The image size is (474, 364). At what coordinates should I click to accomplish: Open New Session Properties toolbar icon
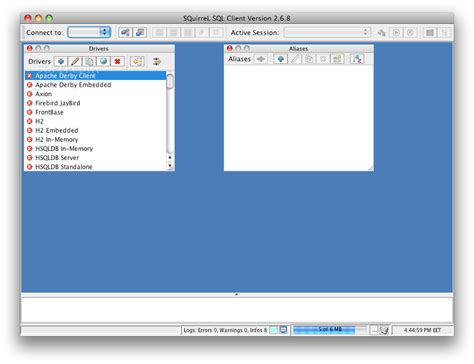tap(140, 32)
